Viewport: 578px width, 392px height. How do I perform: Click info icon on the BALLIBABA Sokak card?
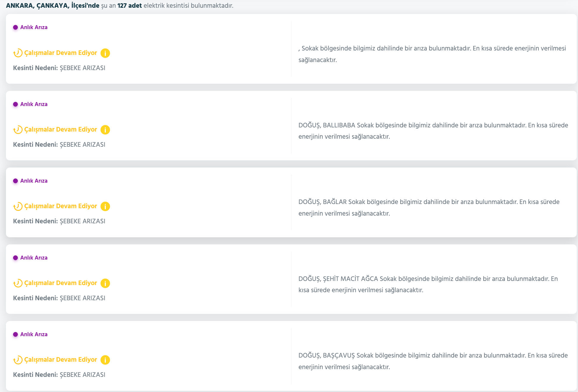105,130
